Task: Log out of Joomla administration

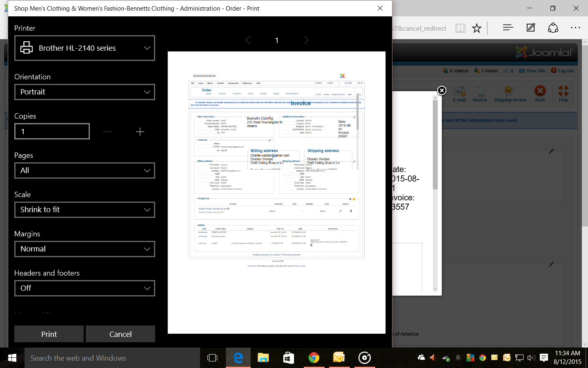Action: pos(562,71)
